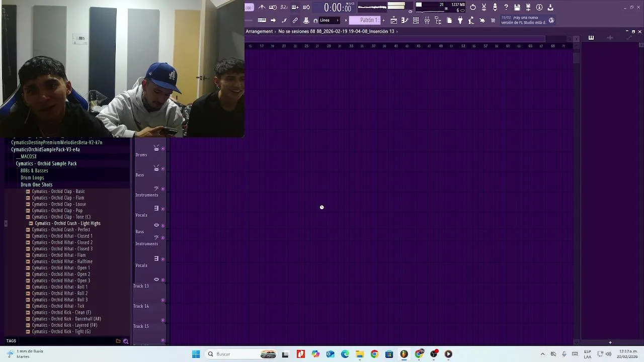The image size is (644, 362).
Task: Select Orchid Crash - Light Highs sample
Action: pos(67,223)
